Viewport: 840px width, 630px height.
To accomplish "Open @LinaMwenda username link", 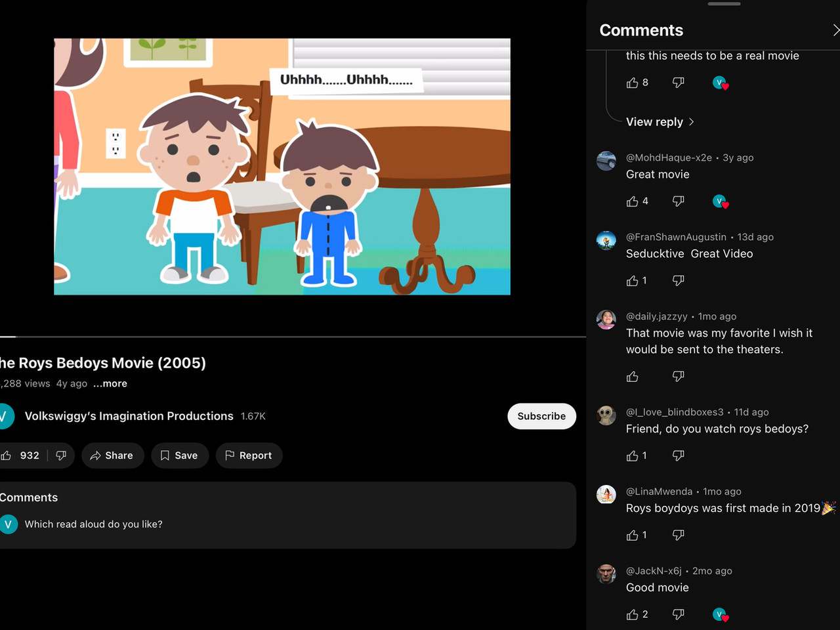I will coord(659,492).
